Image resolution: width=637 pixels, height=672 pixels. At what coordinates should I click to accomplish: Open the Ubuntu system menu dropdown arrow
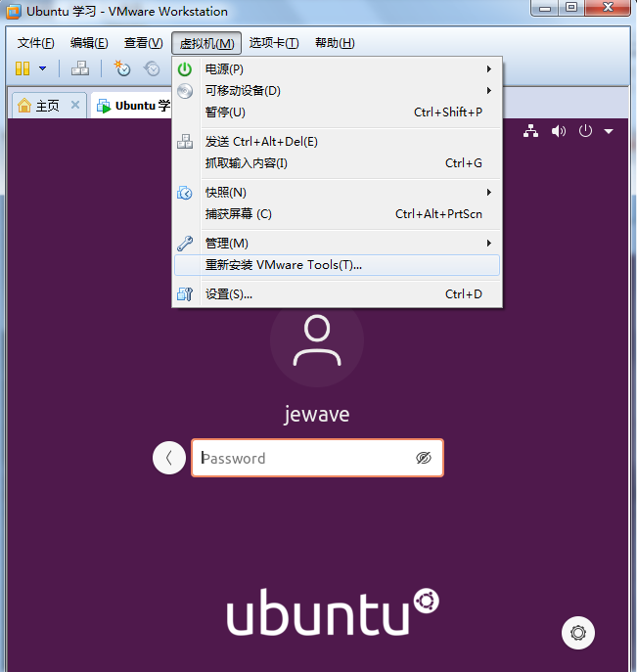(609, 131)
